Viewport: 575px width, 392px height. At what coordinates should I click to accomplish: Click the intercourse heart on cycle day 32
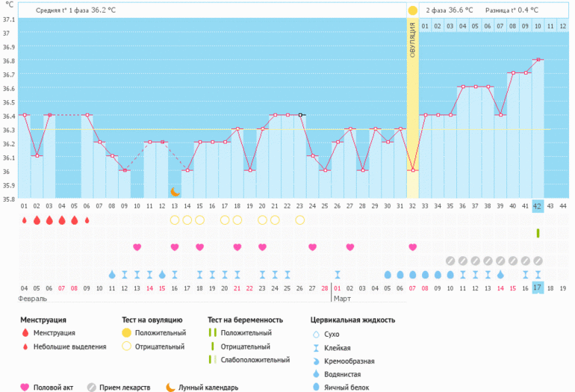coord(412,247)
